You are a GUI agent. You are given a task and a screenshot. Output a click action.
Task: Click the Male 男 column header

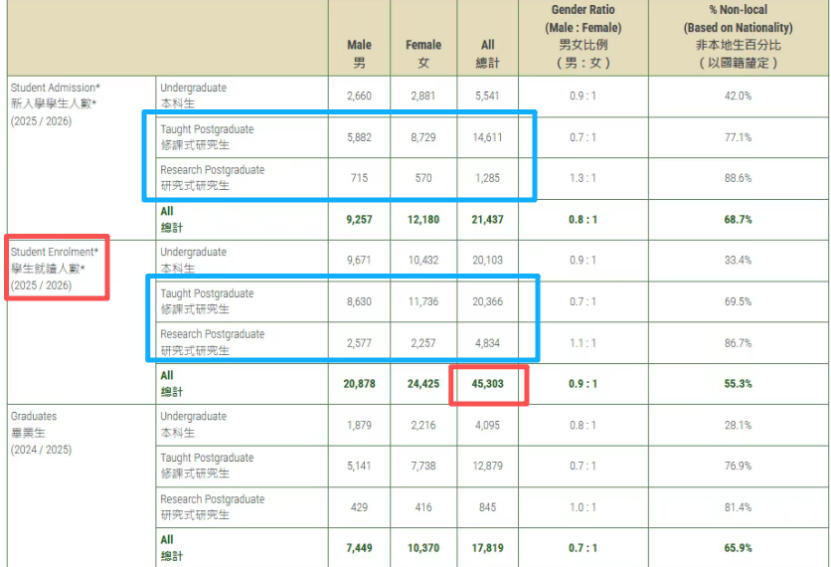tap(359, 53)
